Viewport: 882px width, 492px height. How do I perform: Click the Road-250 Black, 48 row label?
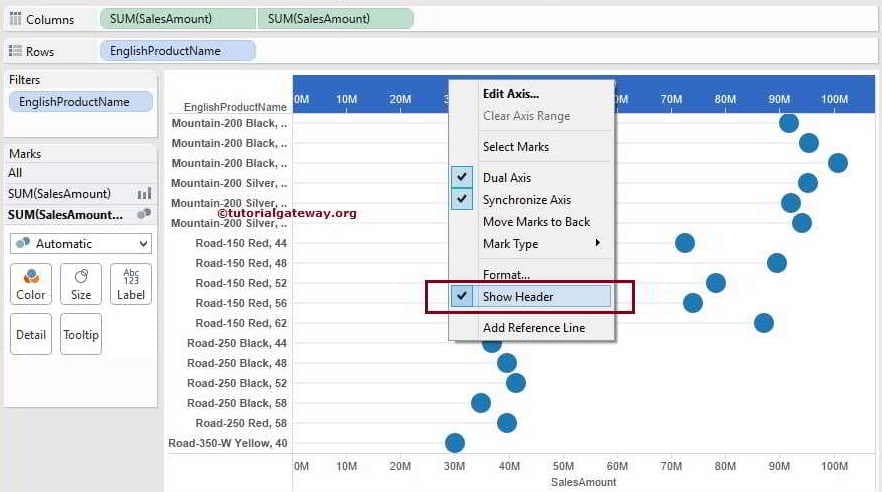click(x=237, y=363)
